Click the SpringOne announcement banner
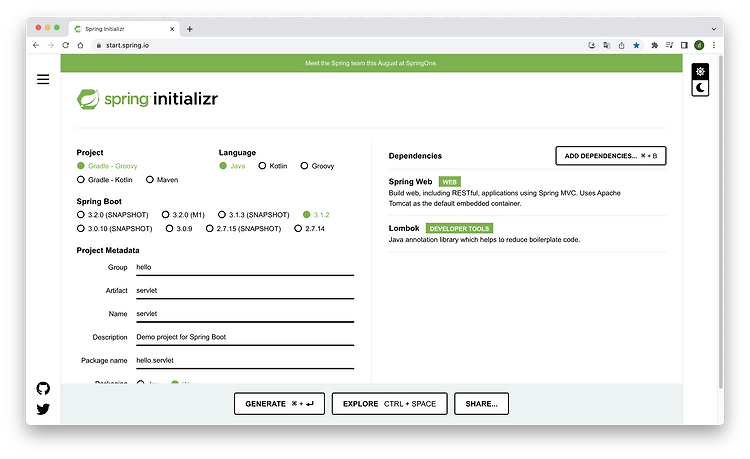Viewport: 750px width, 459px height. pos(372,63)
